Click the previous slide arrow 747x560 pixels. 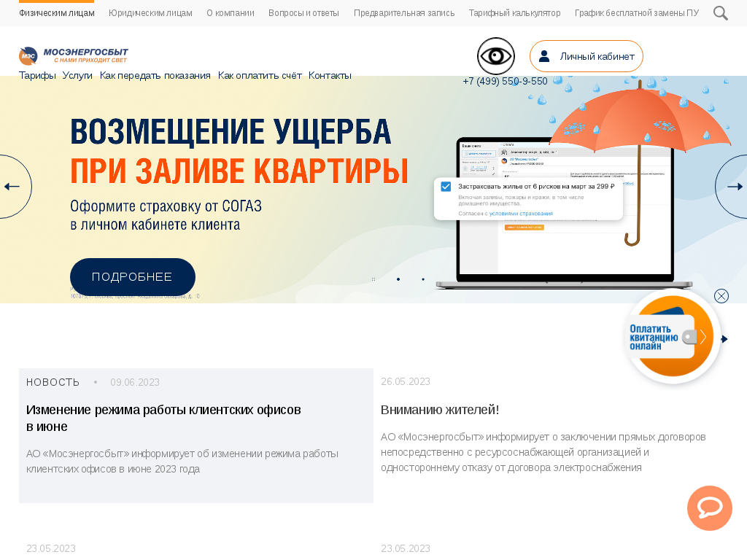(12, 187)
